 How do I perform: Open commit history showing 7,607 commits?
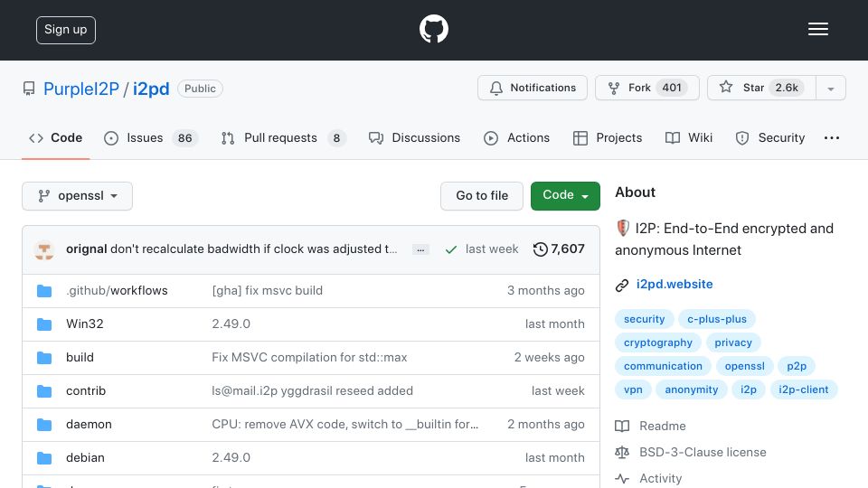[559, 249]
